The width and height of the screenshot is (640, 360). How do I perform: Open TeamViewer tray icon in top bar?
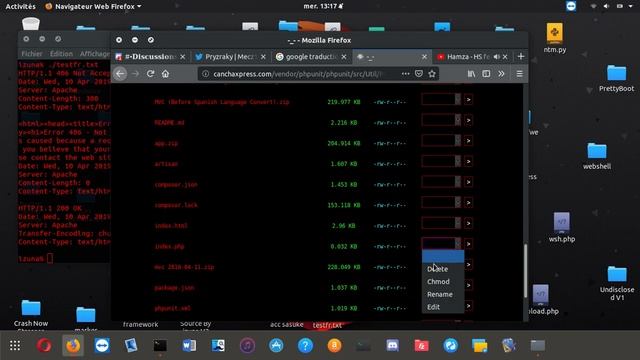coord(571,6)
